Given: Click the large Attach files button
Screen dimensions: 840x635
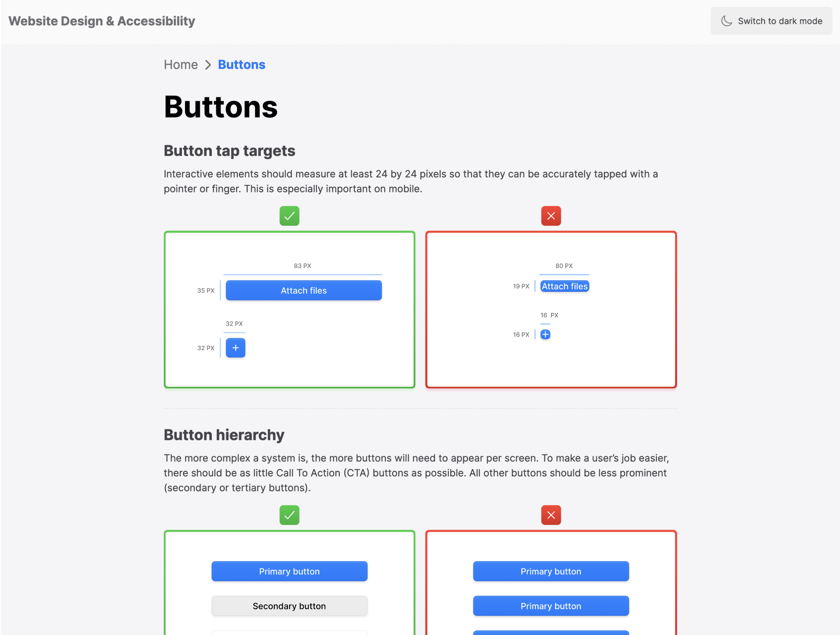Looking at the screenshot, I should pyautogui.click(x=303, y=290).
